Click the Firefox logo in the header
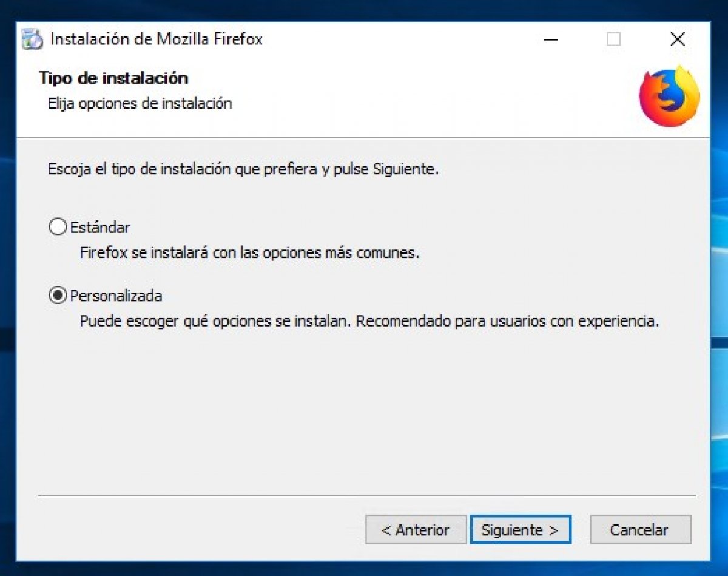This screenshot has width=728, height=576. (670, 96)
